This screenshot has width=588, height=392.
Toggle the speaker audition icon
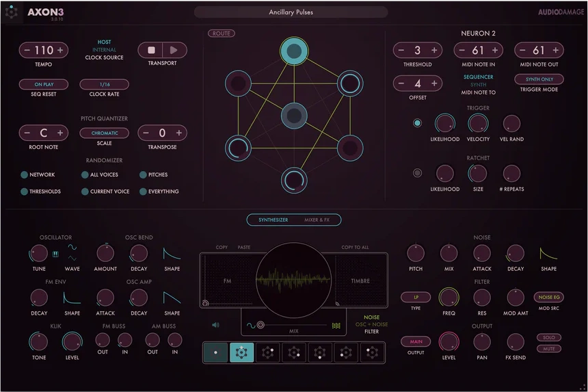pyautogui.click(x=215, y=325)
